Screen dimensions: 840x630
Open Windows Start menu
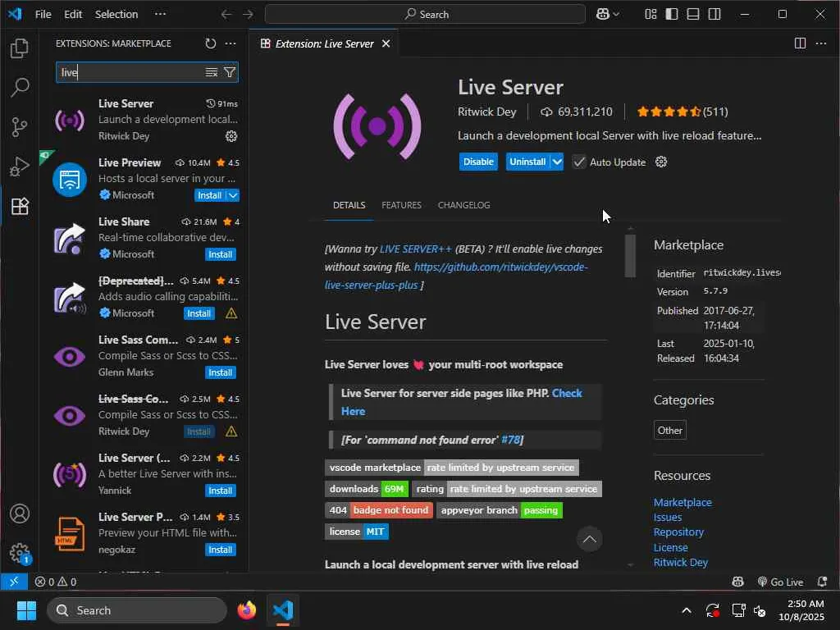pos(26,610)
